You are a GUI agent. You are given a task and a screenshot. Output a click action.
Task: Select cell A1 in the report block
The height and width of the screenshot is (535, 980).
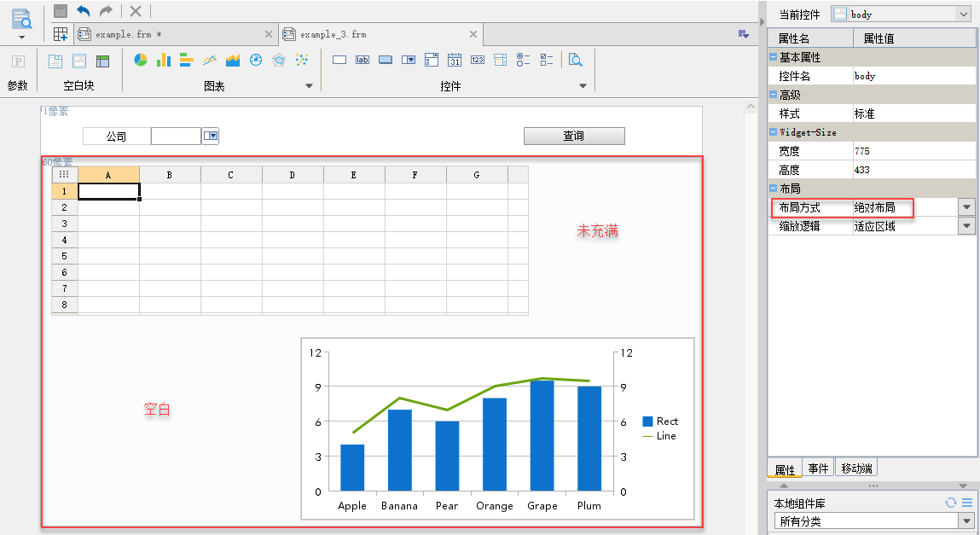pyautogui.click(x=109, y=191)
